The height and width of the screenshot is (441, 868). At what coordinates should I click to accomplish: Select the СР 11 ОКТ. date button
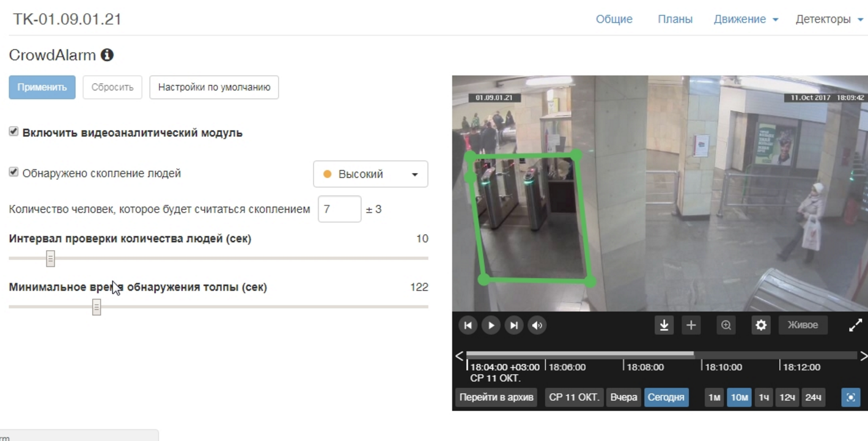[x=574, y=398]
